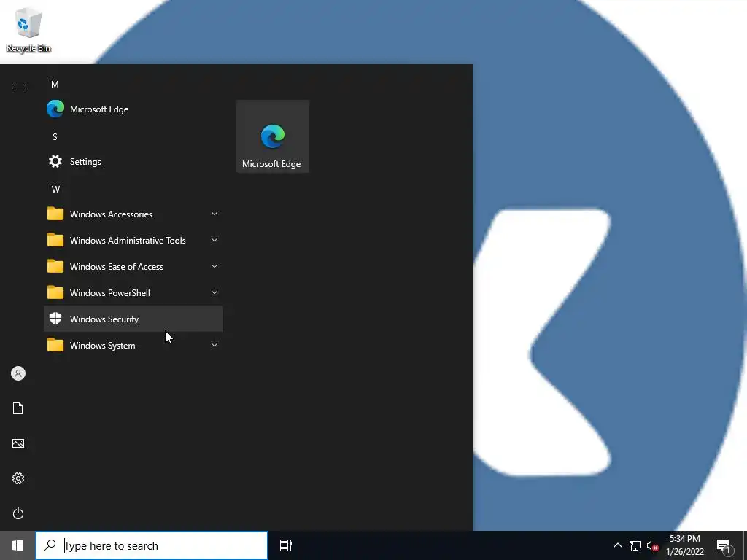The height and width of the screenshot is (560, 747).
Task: Click the chevron next to Windows Accessories
Action: 214,214
